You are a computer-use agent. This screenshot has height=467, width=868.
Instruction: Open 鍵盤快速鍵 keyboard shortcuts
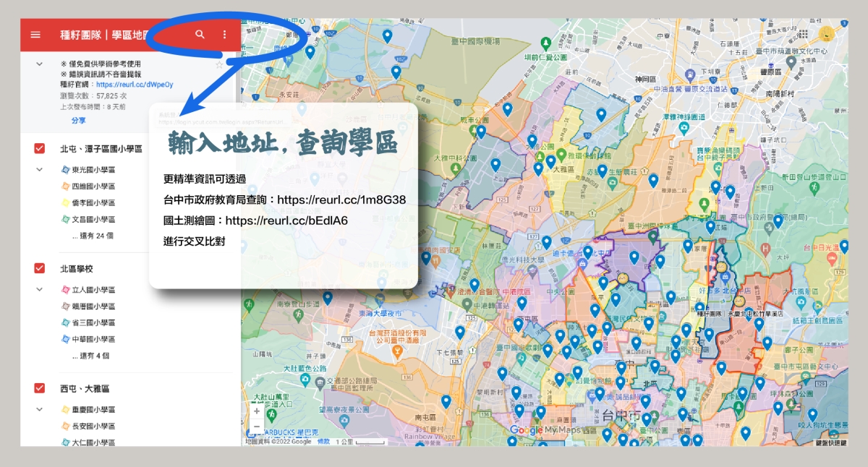(830, 442)
